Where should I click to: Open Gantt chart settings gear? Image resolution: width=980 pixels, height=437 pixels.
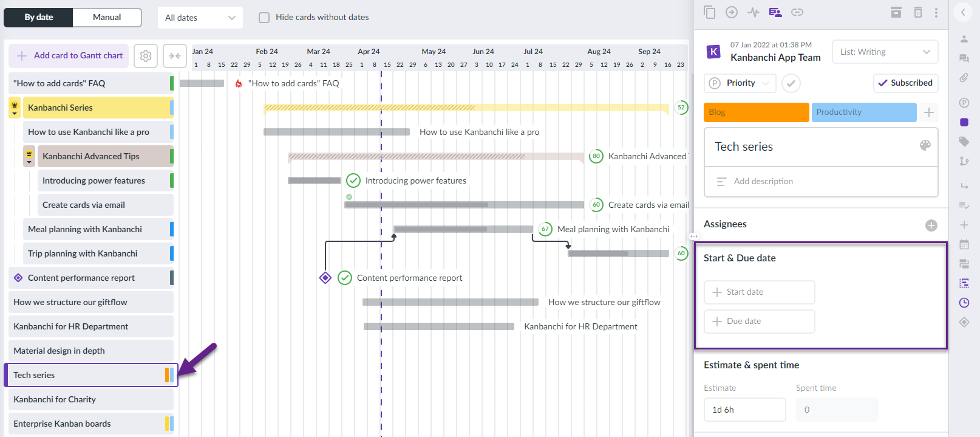point(146,56)
